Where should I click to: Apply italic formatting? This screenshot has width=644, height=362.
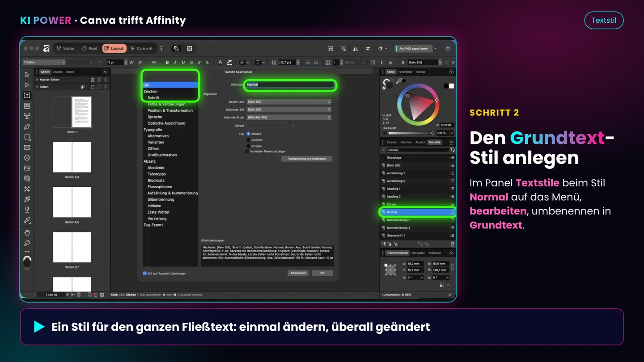175,63
